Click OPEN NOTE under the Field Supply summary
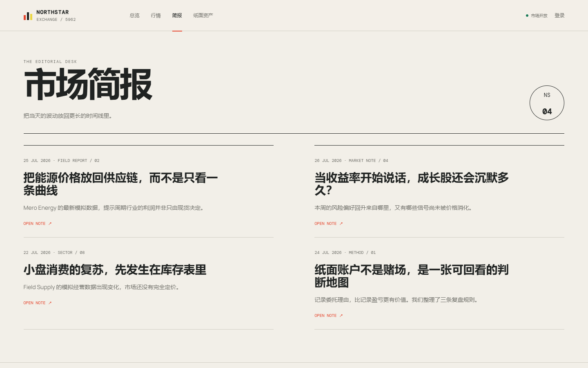The width and height of the screenshot is (588, 368). coord(38,303)
